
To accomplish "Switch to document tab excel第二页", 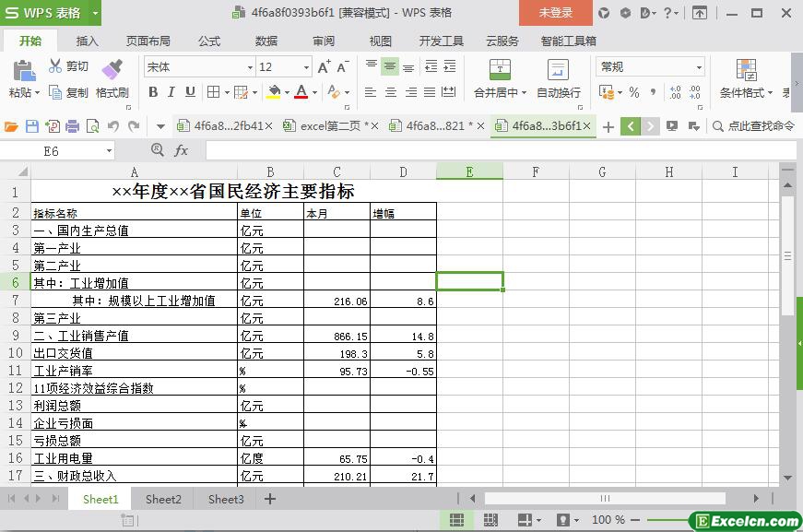I will (330, 126).
